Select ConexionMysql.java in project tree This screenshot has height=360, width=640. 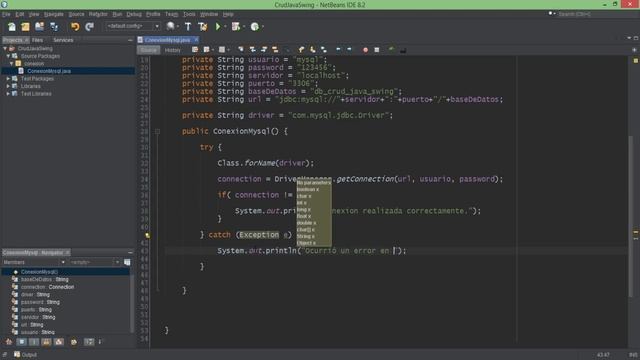(x=49, y=71)
